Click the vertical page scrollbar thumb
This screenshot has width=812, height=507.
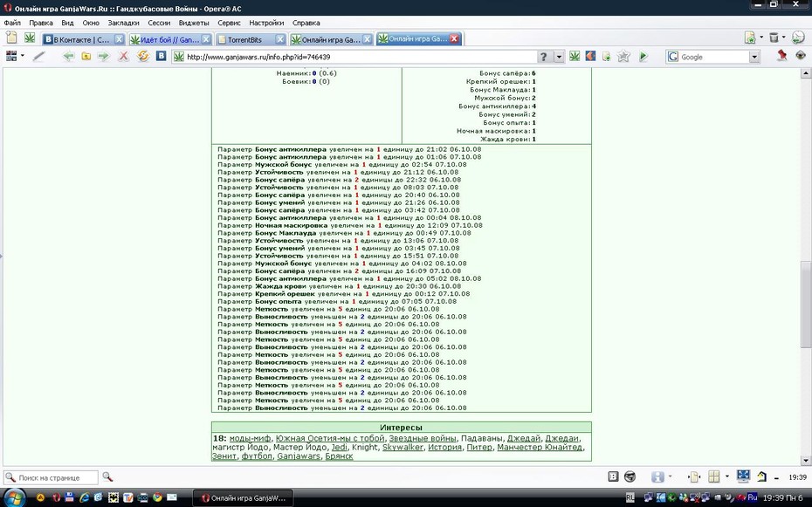coord(805,305)
